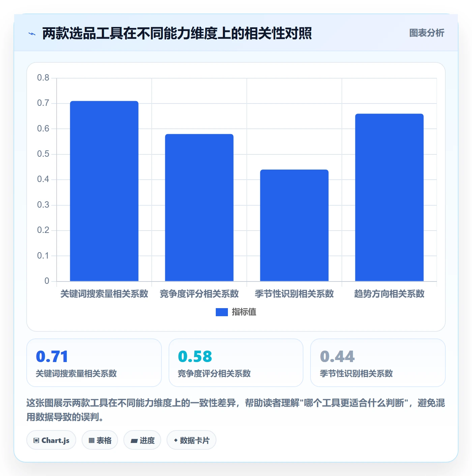Click the description paragraph starting with 这张图展示
This screenshot has width=472, height=476.
pyautogui.click(x=236, y=410)
